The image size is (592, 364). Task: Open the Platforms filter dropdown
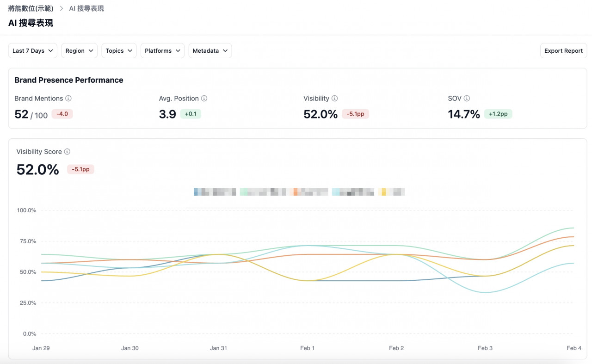162,51
